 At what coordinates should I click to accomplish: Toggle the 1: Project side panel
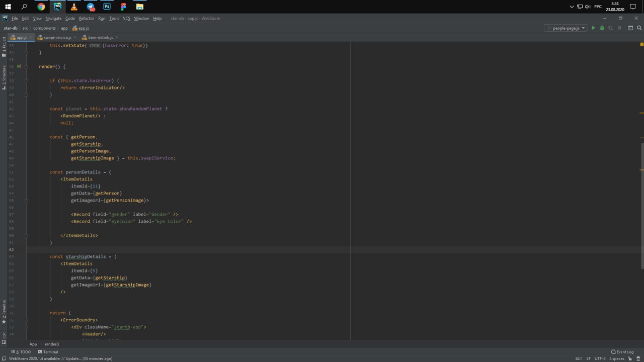point(4,47)
